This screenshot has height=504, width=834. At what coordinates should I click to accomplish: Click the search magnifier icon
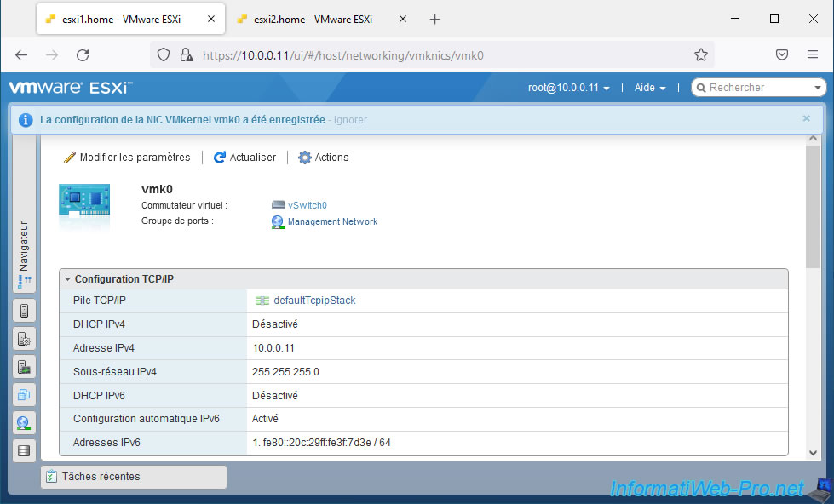[x=701, y=88]
